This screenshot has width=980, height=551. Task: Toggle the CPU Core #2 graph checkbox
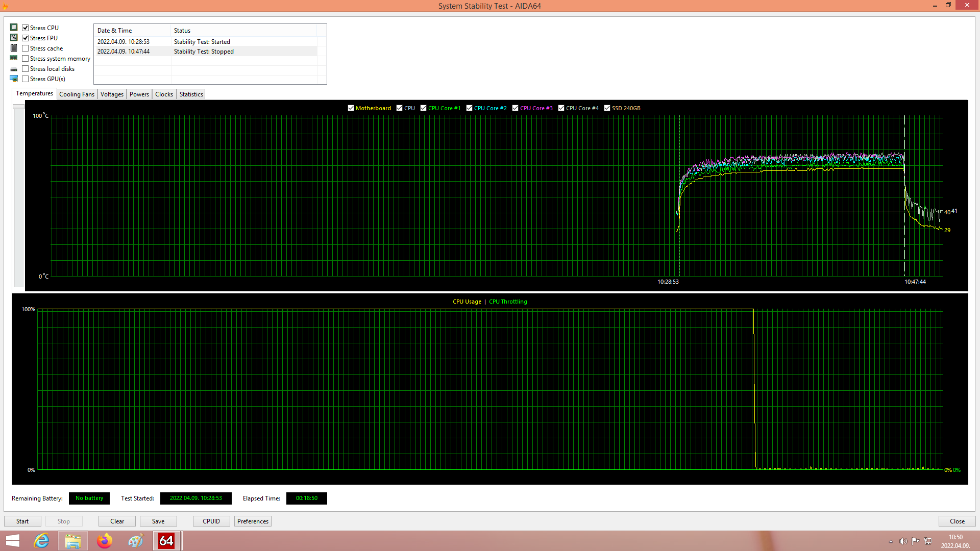pyautogui.click(x=470, y=108)
